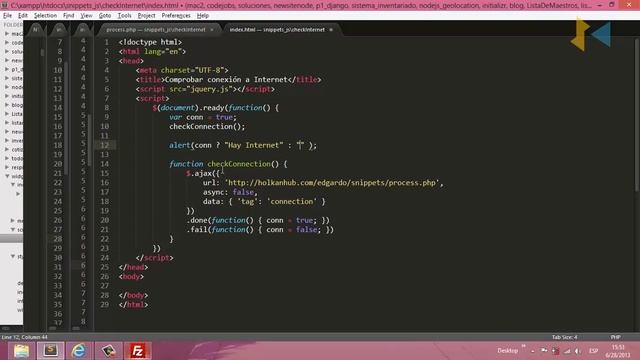Click the 'connection' data value string
640x360 pixels.
[x=292, y=202]
